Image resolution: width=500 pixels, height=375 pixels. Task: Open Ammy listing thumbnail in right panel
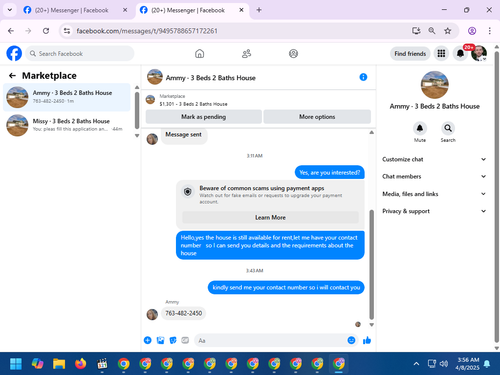[435, 85]
